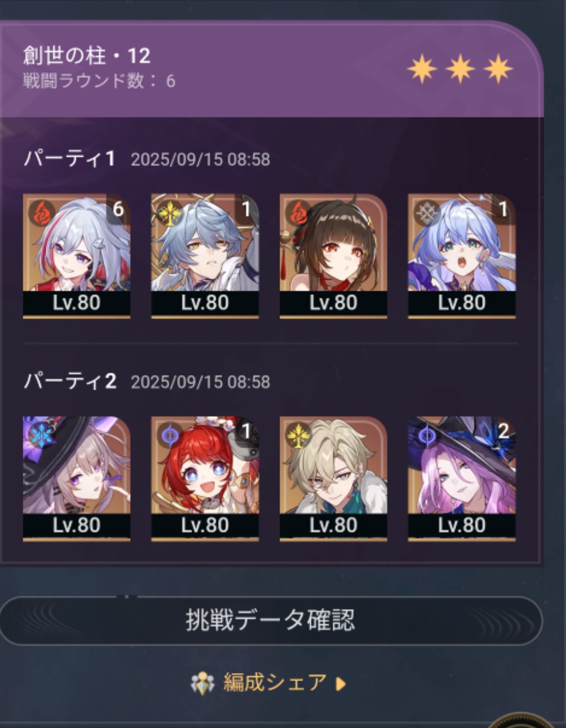
Task: Select the brown-haired red-eyed character portrait
Action: coord(333,256)
